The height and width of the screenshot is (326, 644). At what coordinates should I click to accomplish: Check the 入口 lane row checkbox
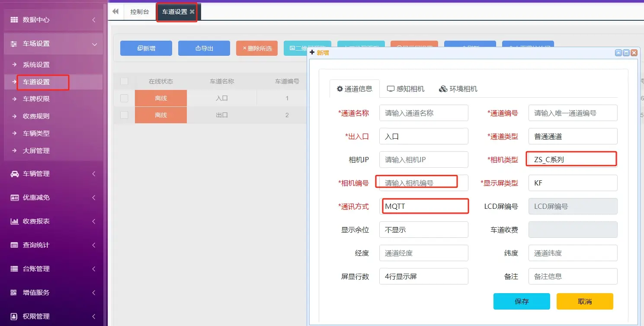124,98
